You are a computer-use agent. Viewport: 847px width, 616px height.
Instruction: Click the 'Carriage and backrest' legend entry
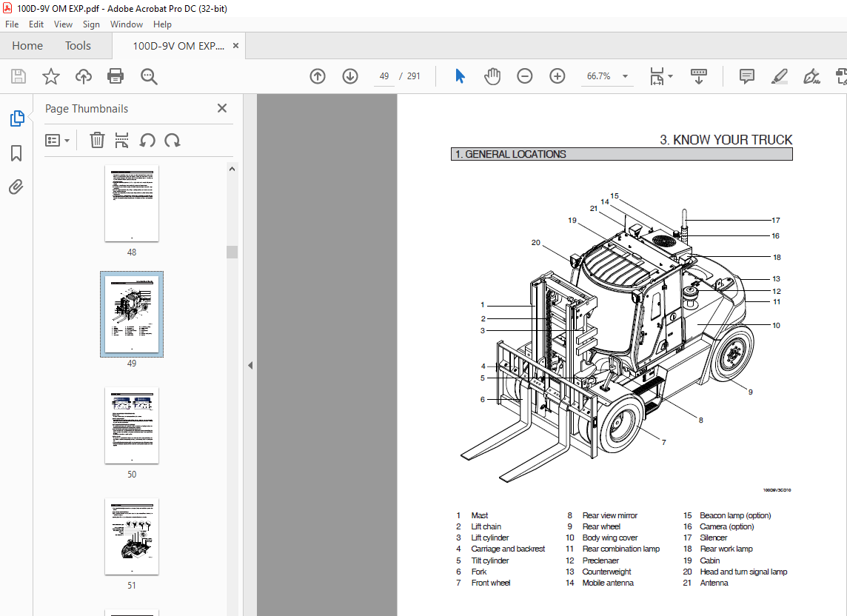point(508,549)
